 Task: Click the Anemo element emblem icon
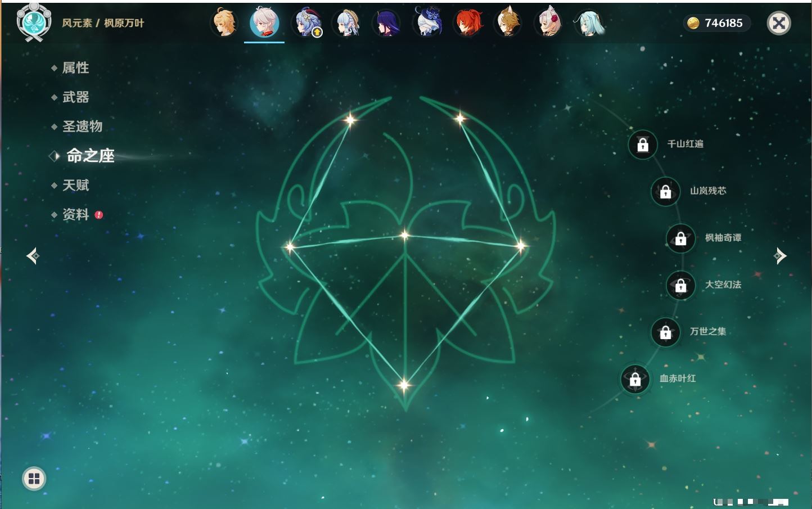click(34, 22)
